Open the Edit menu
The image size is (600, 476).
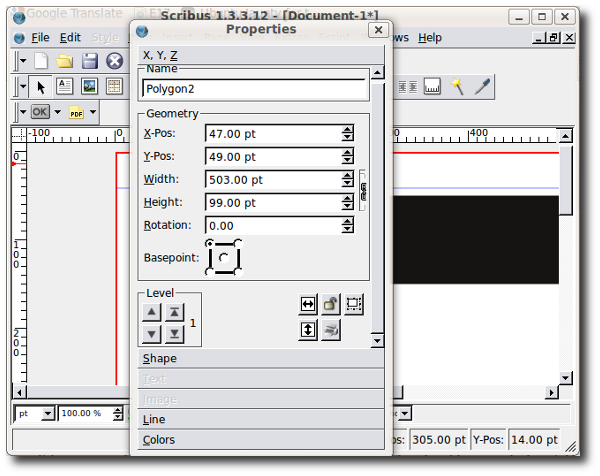tap(70, 37)
